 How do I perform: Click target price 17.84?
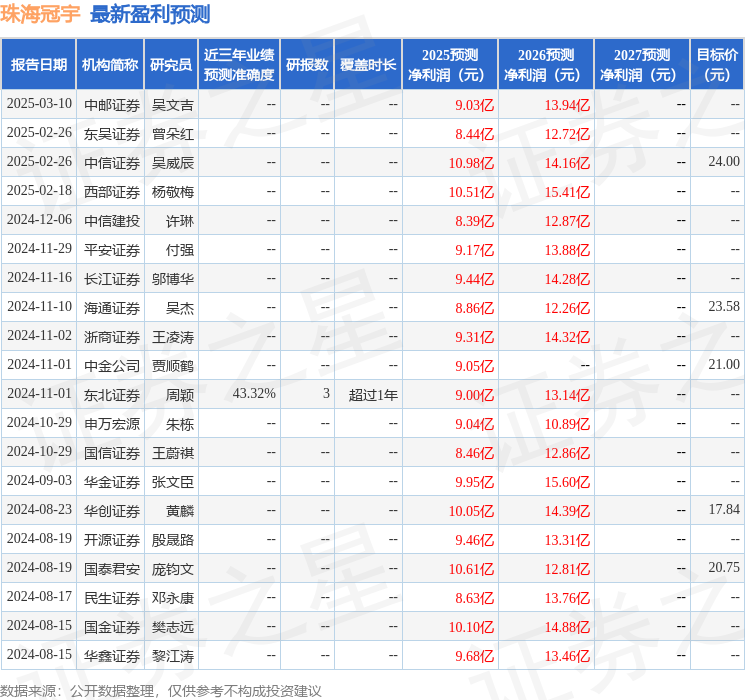[724, 509]
